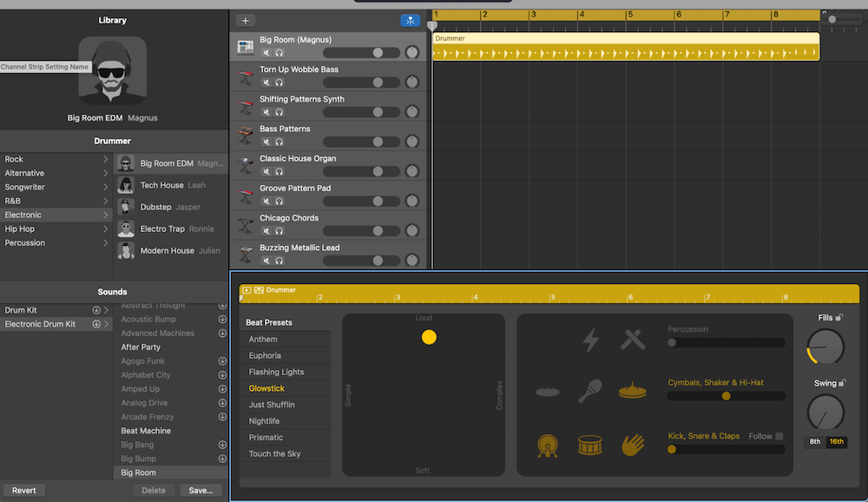Switch swing resolution to 8th

[815, 442]
